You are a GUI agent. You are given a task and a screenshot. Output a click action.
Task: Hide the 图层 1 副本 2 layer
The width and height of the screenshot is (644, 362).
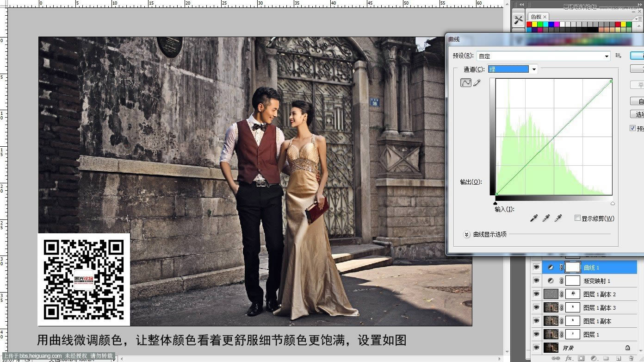[537, 294]
